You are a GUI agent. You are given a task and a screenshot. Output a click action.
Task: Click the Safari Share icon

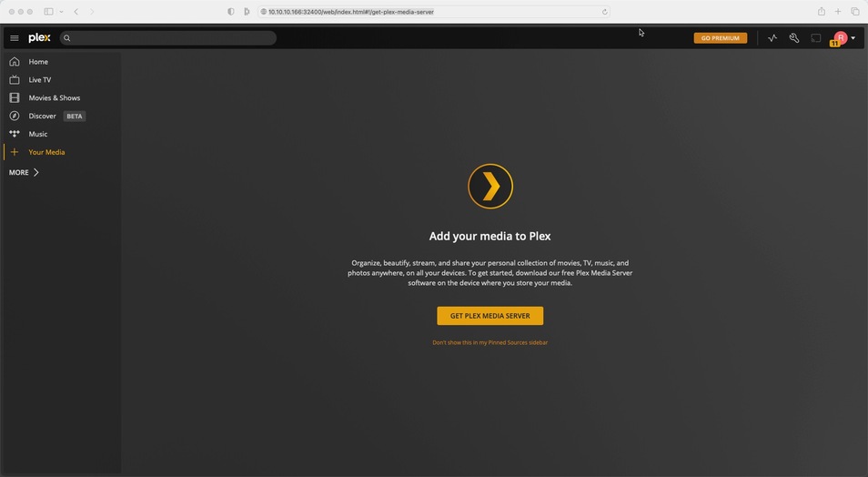coord(822,12)
